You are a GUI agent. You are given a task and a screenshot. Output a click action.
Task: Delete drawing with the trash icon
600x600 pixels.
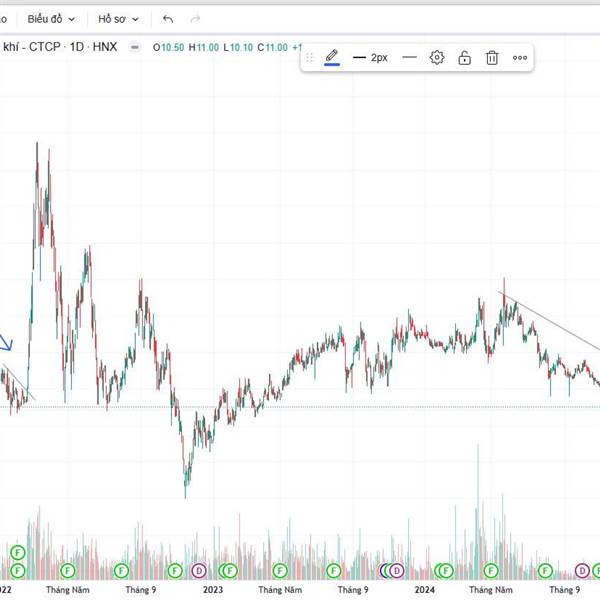(492, 58)
